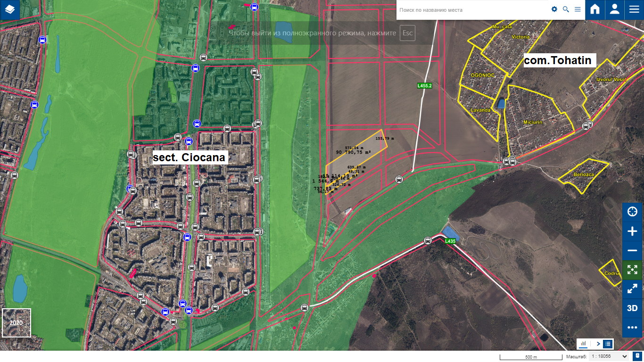
Task: Click the bar chart icon
Action: coord(584,344)
